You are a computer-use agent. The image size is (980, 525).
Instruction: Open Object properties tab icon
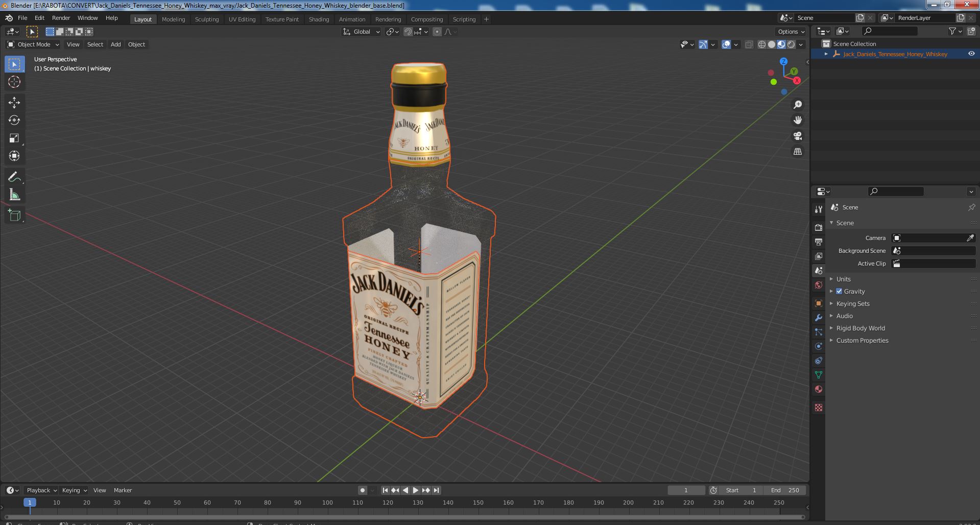point(819,303)
